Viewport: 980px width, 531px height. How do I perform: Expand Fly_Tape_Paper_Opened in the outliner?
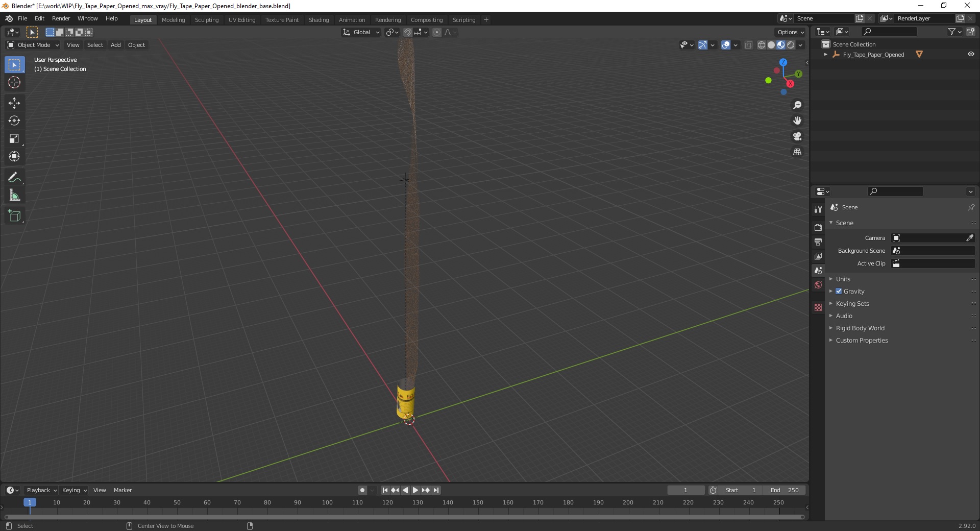point(826,54)
